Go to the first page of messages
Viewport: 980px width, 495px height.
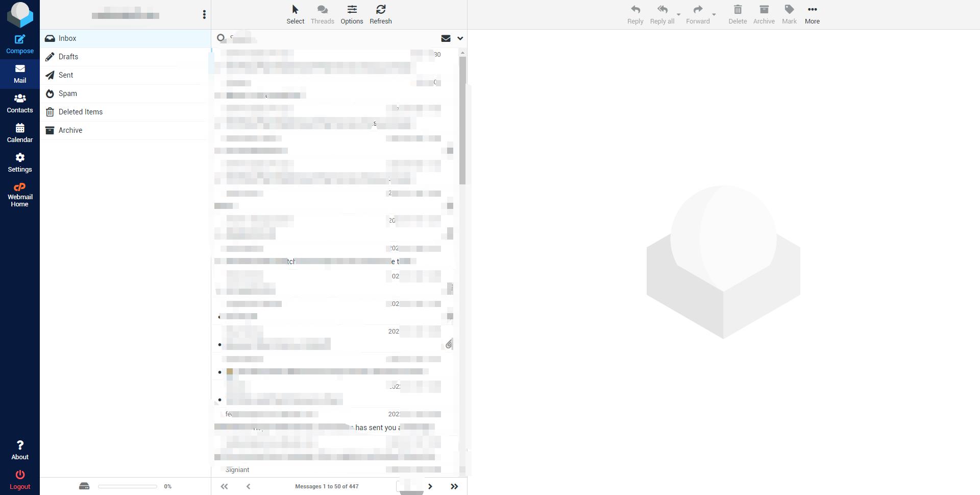pyautogui.click(x=224, y=486)
